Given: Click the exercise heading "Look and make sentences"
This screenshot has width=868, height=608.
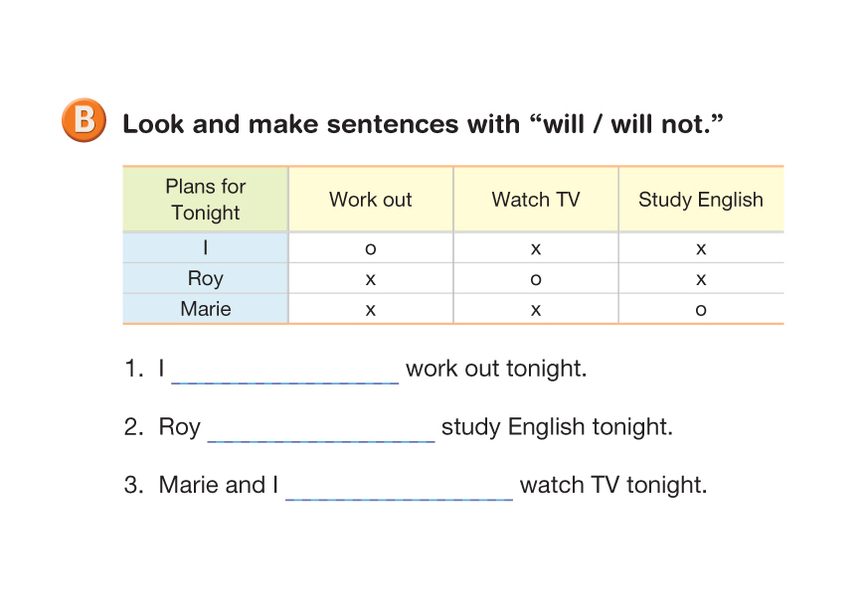Looking at the screenshot, I should 422,124.
